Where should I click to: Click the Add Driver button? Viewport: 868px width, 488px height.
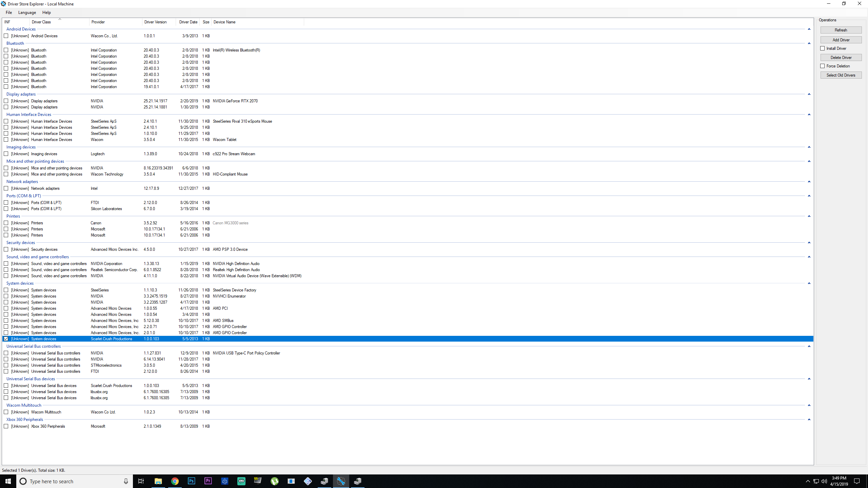click(841, 40)
